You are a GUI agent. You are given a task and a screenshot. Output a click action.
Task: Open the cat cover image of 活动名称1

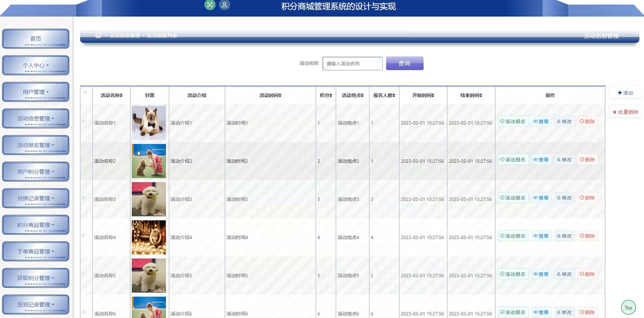click(x=149, y=123)
